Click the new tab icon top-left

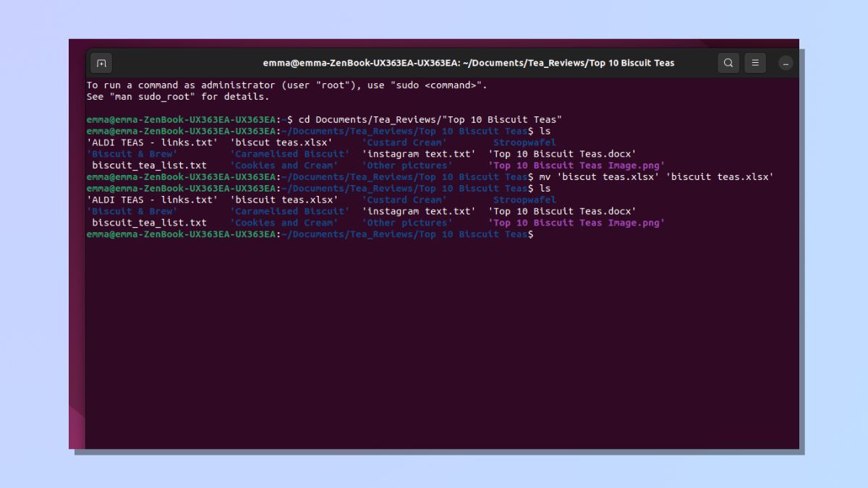tap(101, 63)
